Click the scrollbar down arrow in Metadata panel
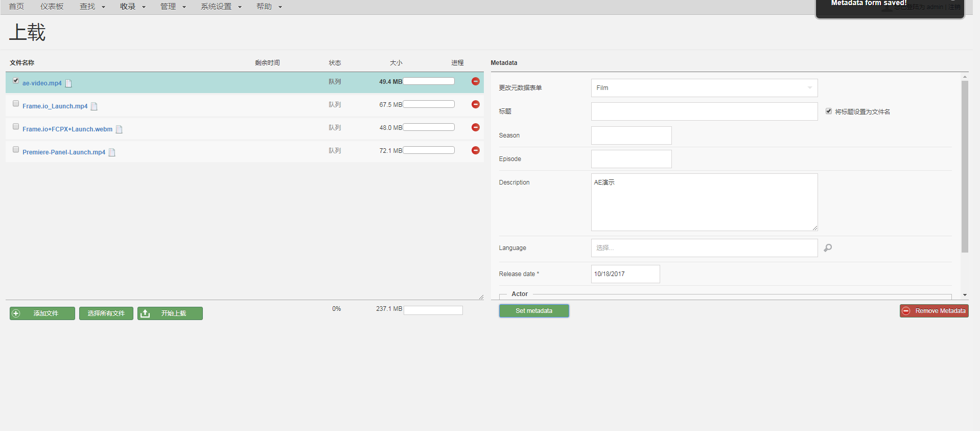The height and width of the screenshot is (431, 980). (965, 295)
